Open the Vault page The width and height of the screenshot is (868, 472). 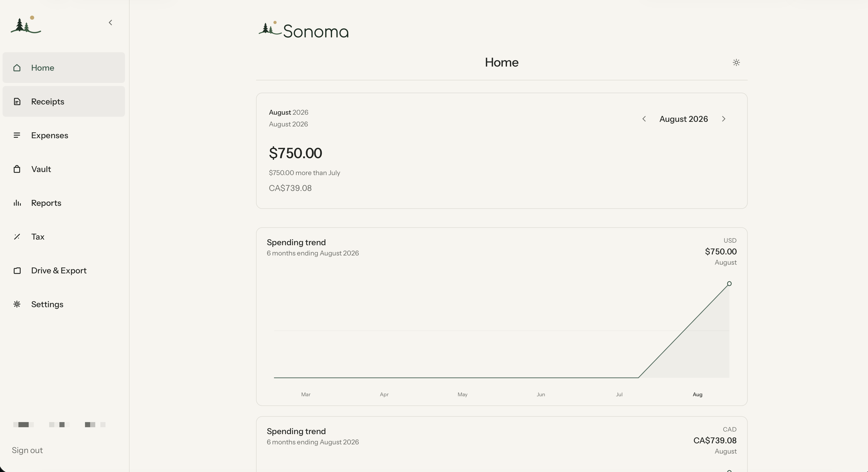[x=64, y=169]
